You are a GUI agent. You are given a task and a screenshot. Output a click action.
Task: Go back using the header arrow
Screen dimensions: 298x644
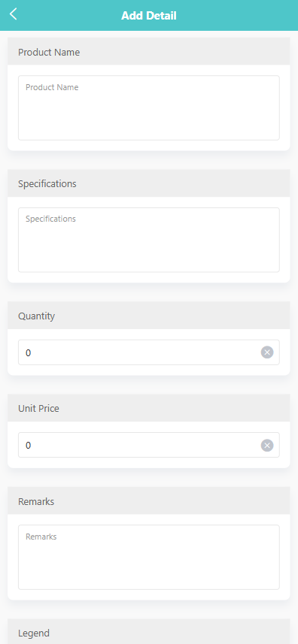[x=13, y=14]
